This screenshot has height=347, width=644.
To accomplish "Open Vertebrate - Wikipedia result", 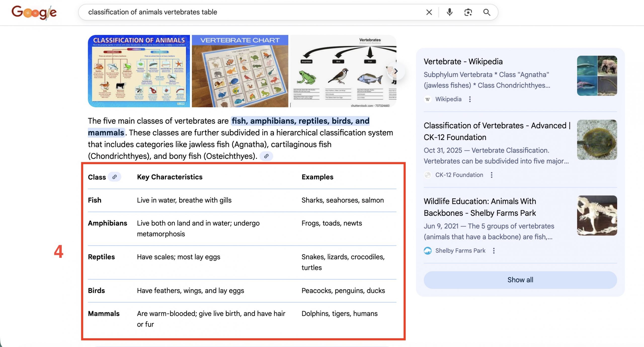I will pyautogui.click(x=463, y=61).
